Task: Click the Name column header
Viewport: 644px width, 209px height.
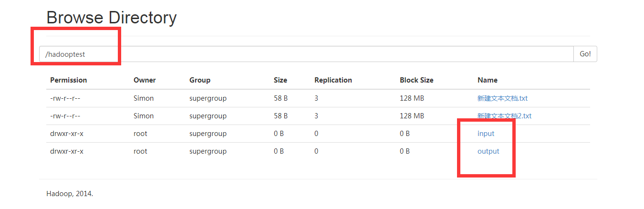Action: click(488, 80)
